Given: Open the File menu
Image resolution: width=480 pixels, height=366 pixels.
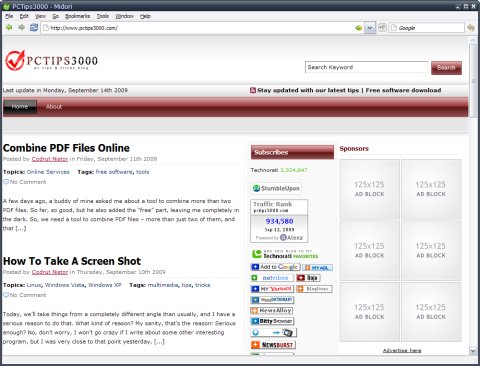Looking at the screenshot, I should point(9,16).
